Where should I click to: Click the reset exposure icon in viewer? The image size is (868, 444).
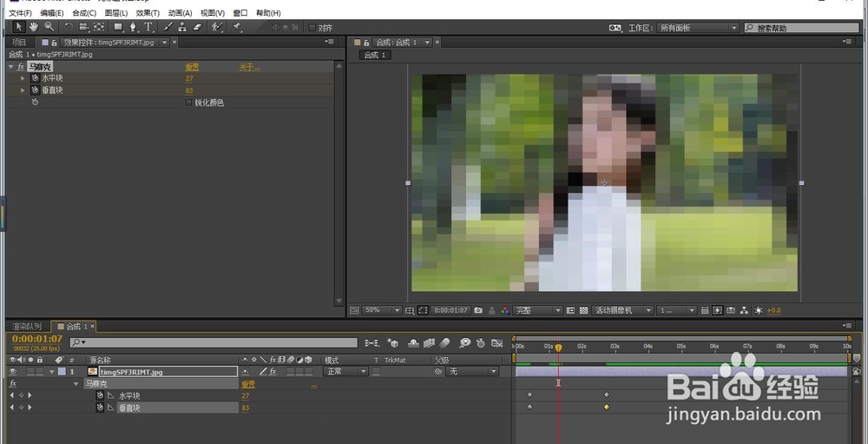pos(759,310)
